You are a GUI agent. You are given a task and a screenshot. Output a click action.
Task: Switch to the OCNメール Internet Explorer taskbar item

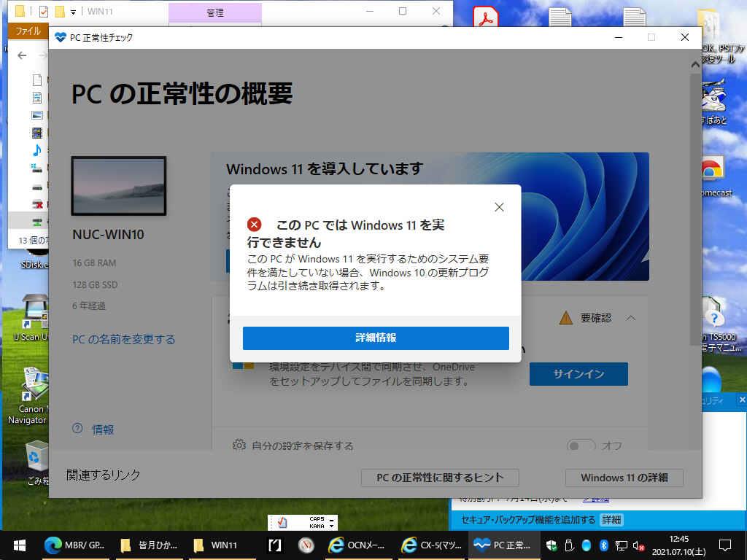(x=357, y=545)
